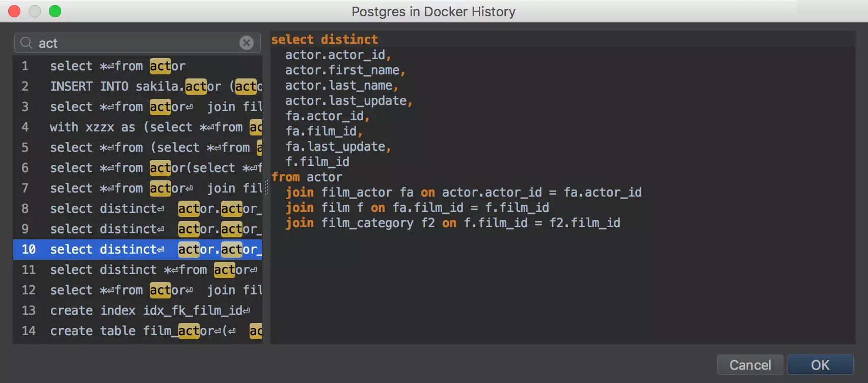
Task: Select row 11 "select distinct * from actor"
Action: (x=138, y=270)
